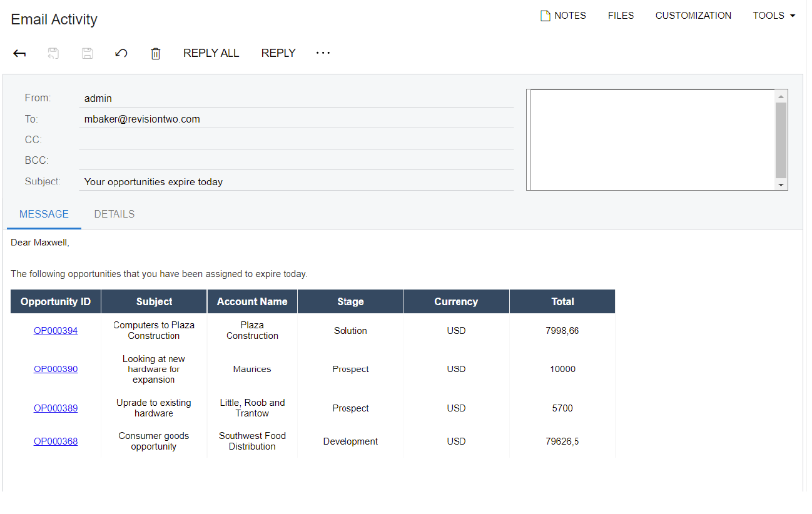Image resolution: width=812 pixels, height=514 pixels.
Task: Click 'Looking at new hardware for expansion' cell
Action: click(x=154, y=370)
